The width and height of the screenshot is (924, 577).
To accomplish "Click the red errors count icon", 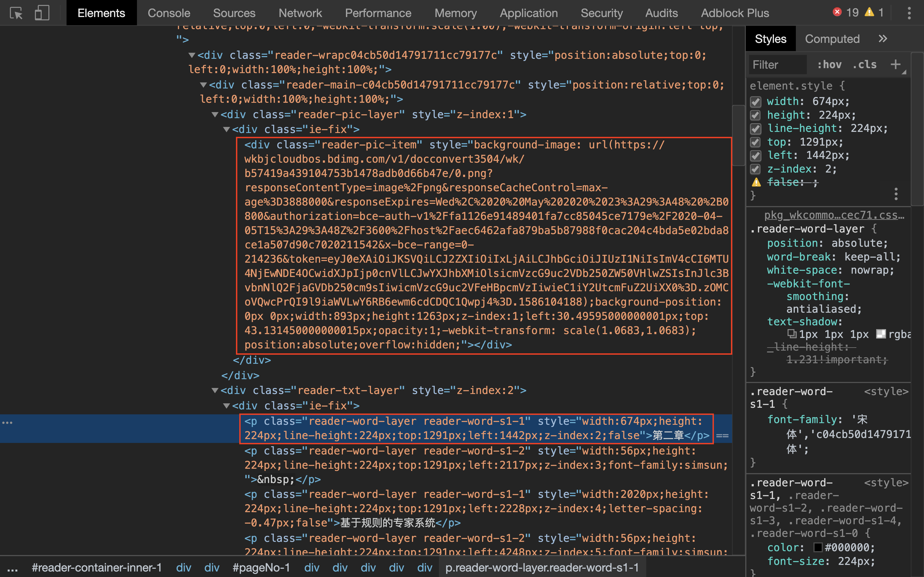I will click(x=837, y=12).
